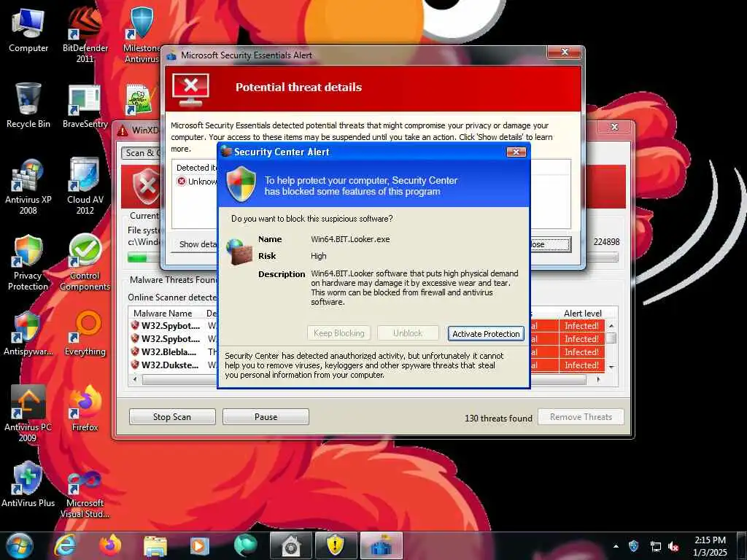Image resolution: width=747 pixels, height=560 pixels.
Task: Show hidden system tray icons
Action: (x=616, y=546)
